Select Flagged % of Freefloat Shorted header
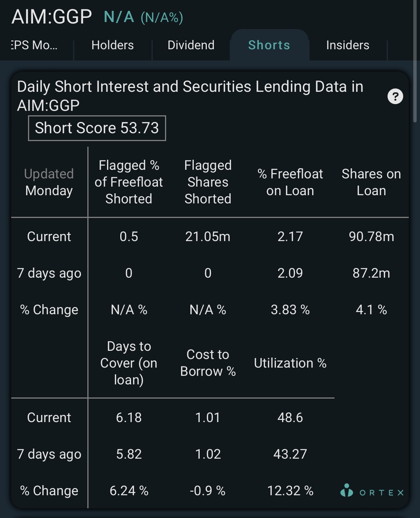The height and width of the screenshot is (518, 420). (129, 182)
